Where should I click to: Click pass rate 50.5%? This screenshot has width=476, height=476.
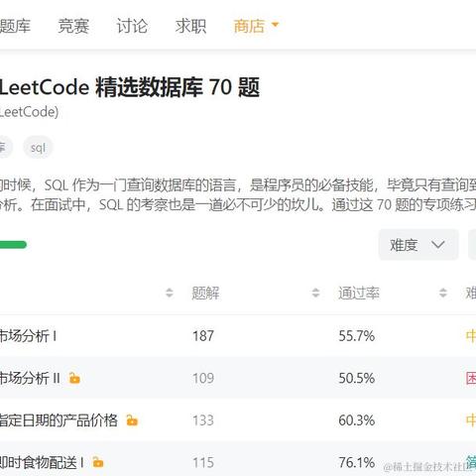pyautogui.click(x=357, y=378)
